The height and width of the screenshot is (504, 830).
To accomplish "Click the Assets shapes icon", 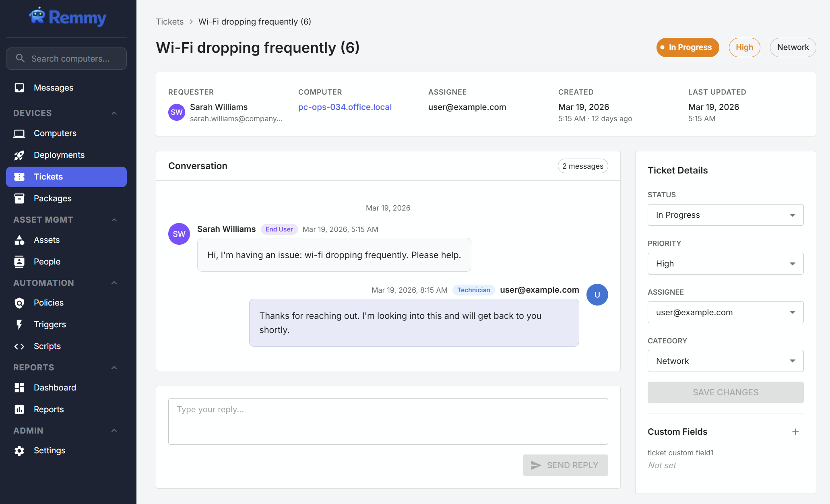I will point(19,240).
